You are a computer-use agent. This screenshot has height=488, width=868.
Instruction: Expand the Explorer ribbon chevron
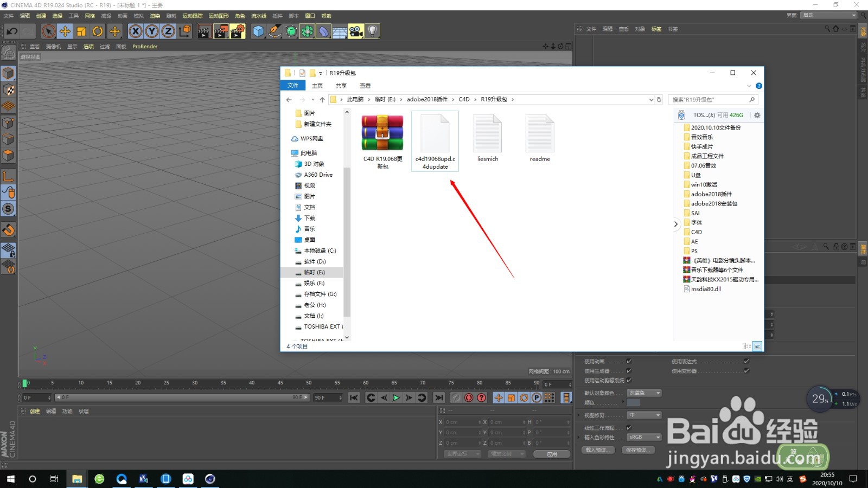(x=749, y=86)
